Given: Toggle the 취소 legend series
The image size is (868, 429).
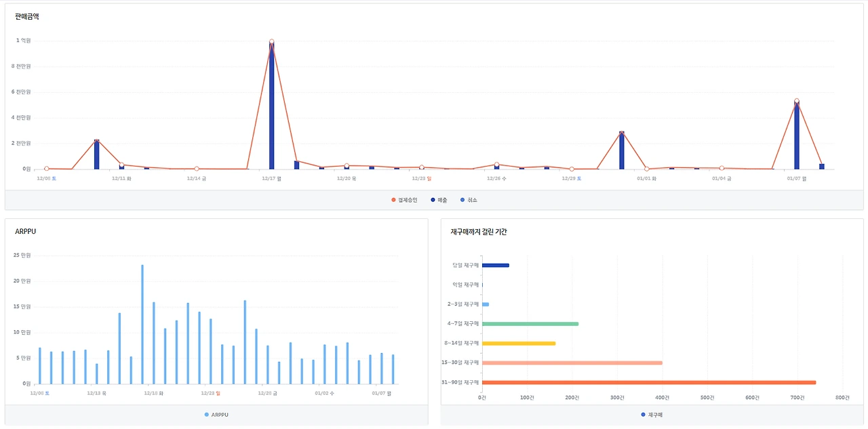Looking at the screenshot, I should [x=469, y=200].
